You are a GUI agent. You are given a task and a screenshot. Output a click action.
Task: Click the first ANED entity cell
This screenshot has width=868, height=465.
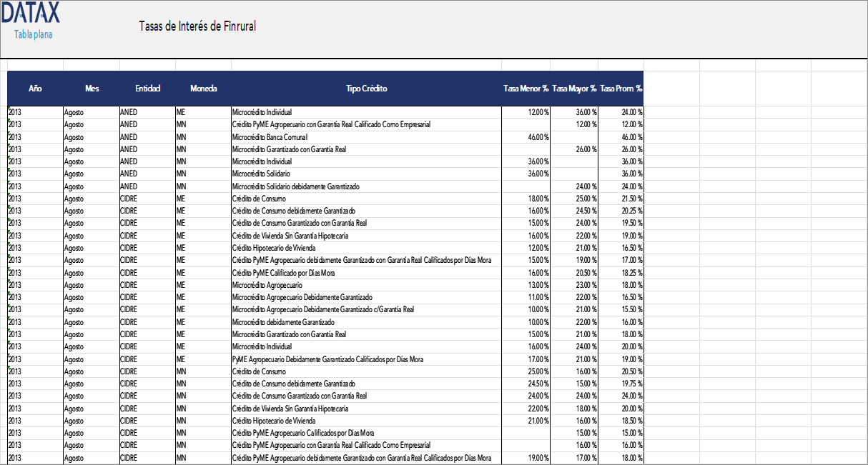(x=129, y=112)
